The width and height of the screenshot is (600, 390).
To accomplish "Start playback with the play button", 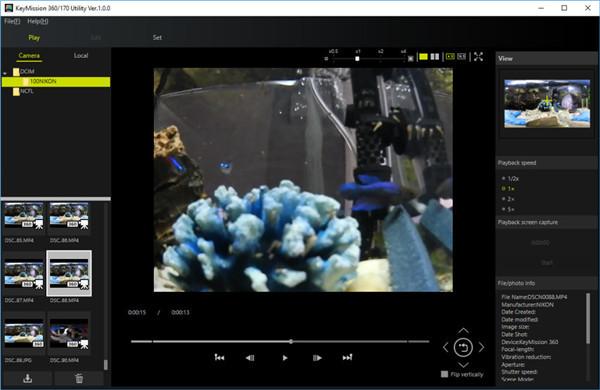I will [x=285, y=358].
